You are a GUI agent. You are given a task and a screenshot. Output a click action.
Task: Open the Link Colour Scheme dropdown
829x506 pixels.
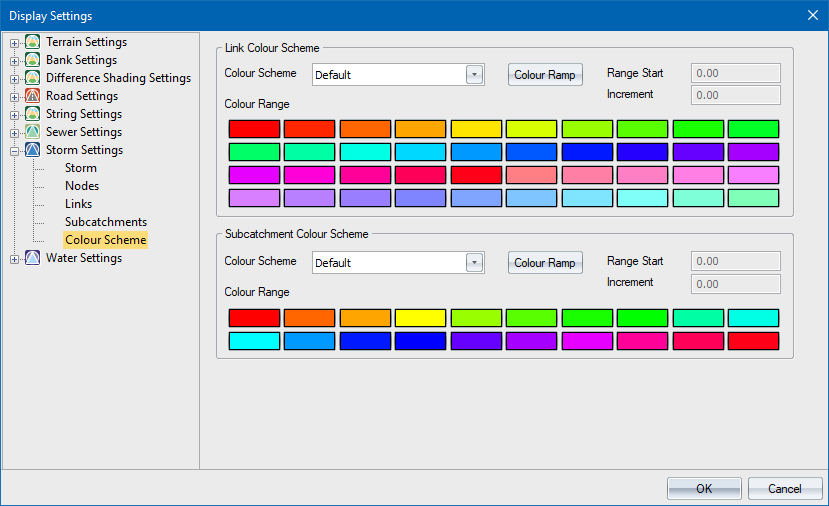click(x=474, y=75)
